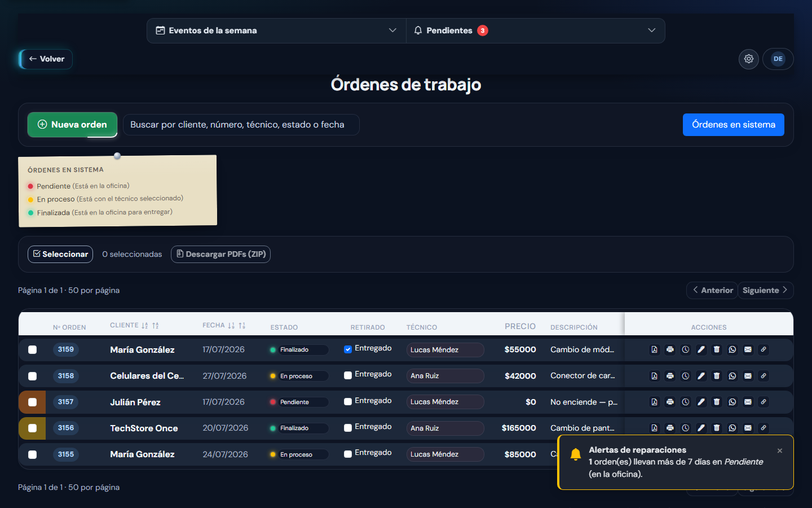Open the DE user avatar menu
812x508 pixels.
coord(778,59)
